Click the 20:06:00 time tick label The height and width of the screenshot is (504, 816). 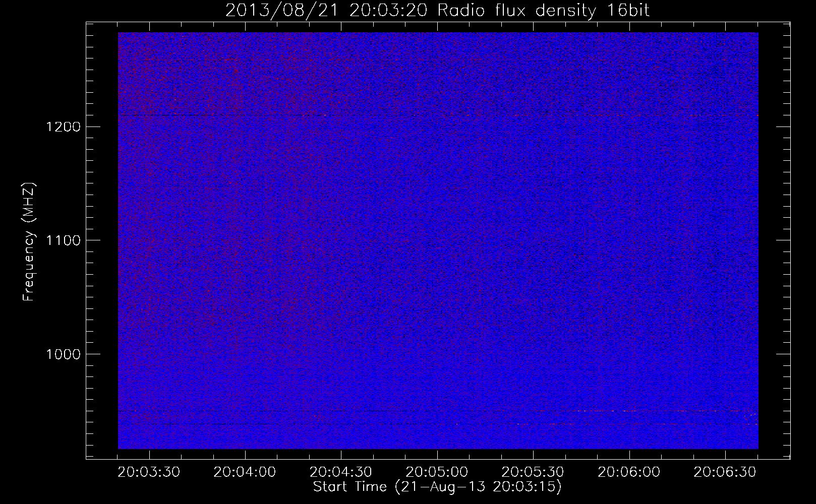629,472
